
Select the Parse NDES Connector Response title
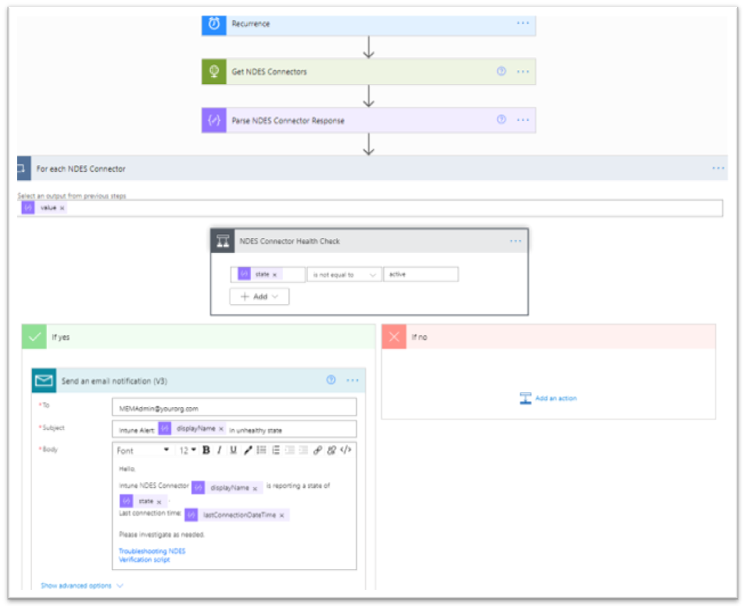pyautogui.click(x=288, y=120)
